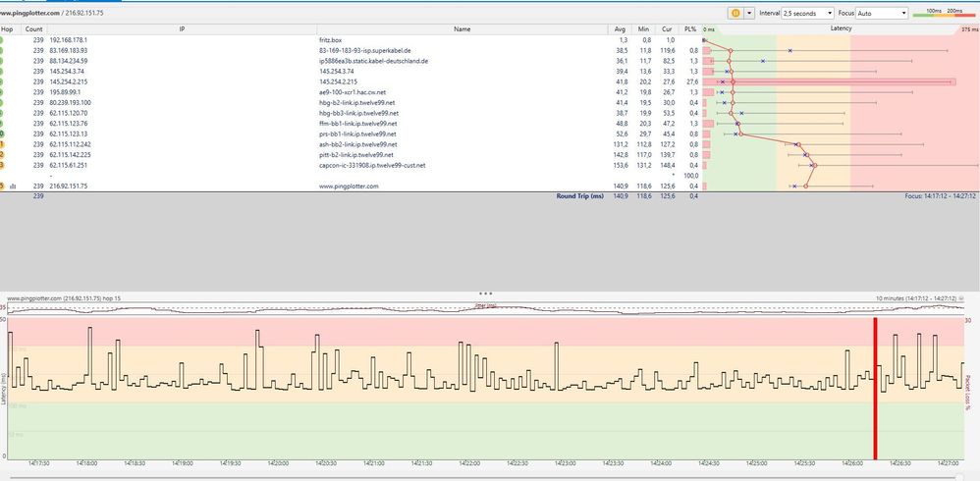Select the IP 88.134.234.59
The width and height of the screenshot is (980, 481).
point(68,61)
